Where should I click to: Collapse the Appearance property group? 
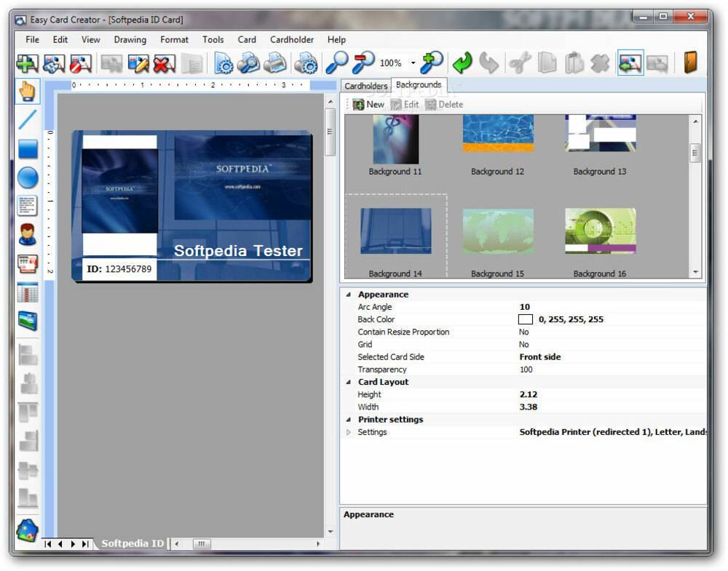click(348, 295)
